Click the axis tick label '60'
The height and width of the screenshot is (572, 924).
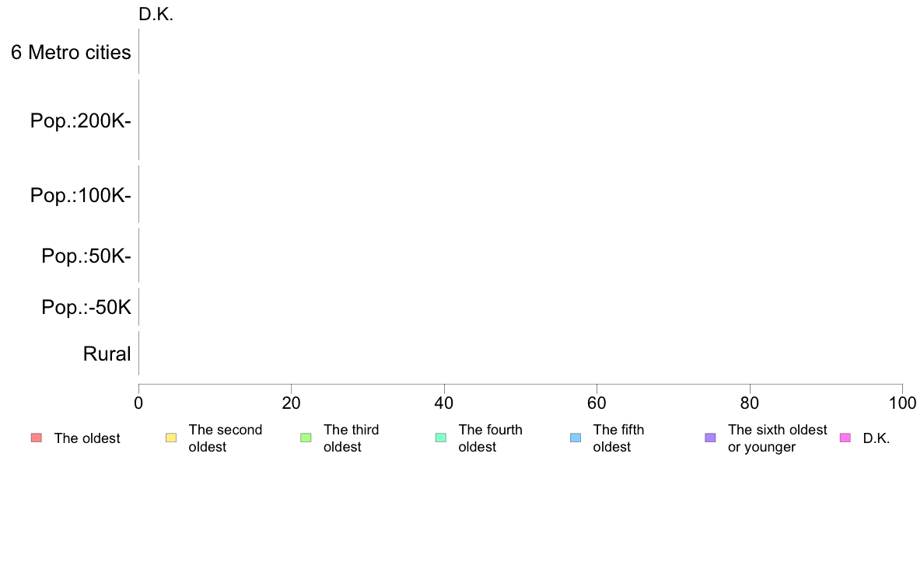[597, 403]
